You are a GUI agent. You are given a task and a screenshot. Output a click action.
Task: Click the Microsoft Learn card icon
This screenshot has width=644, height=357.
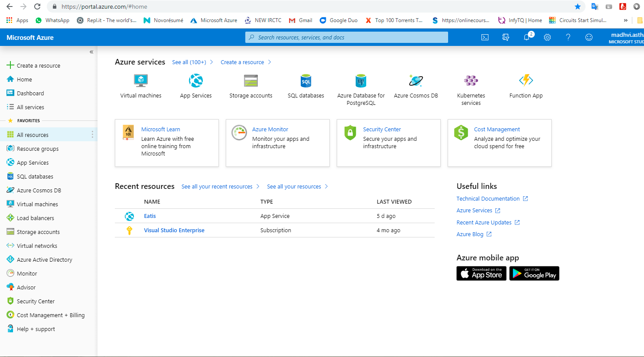click(x=128, y=133)
